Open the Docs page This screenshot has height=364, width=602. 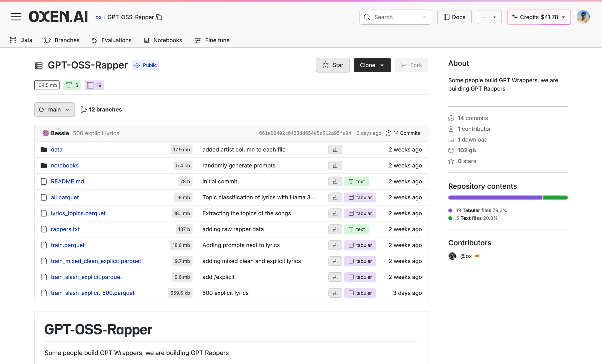(x=454, y=17)
